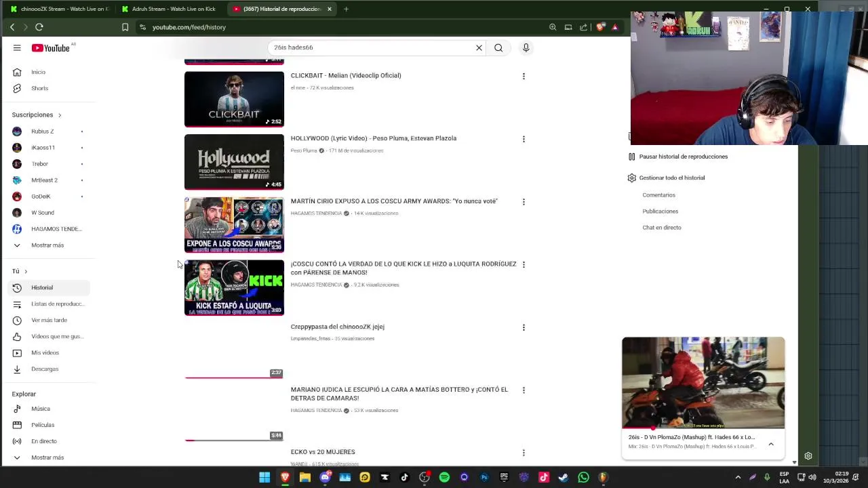This screenshot has width=868, height=488.
Task: Open Spotify from the taskbar
Action: click(x=444, y=477)
